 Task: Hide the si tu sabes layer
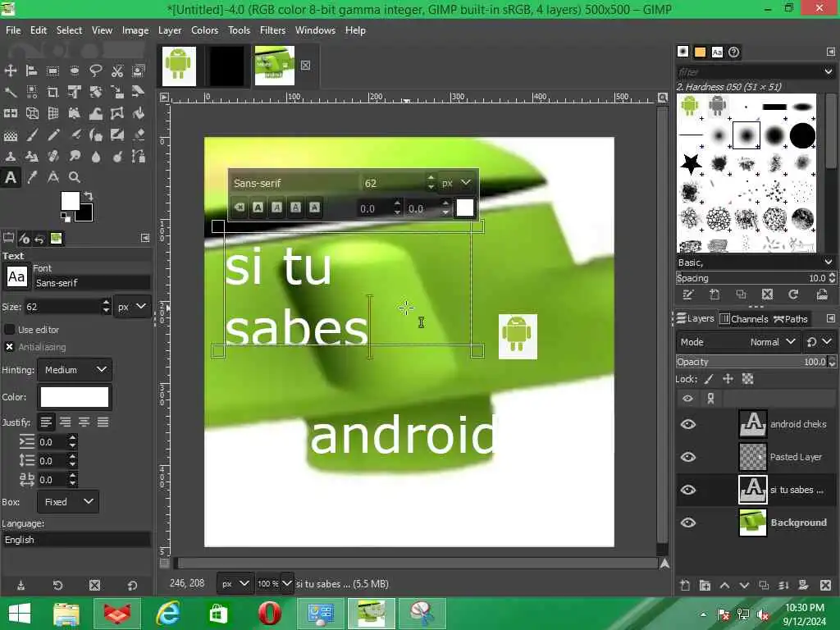click(x=688, y=490)
